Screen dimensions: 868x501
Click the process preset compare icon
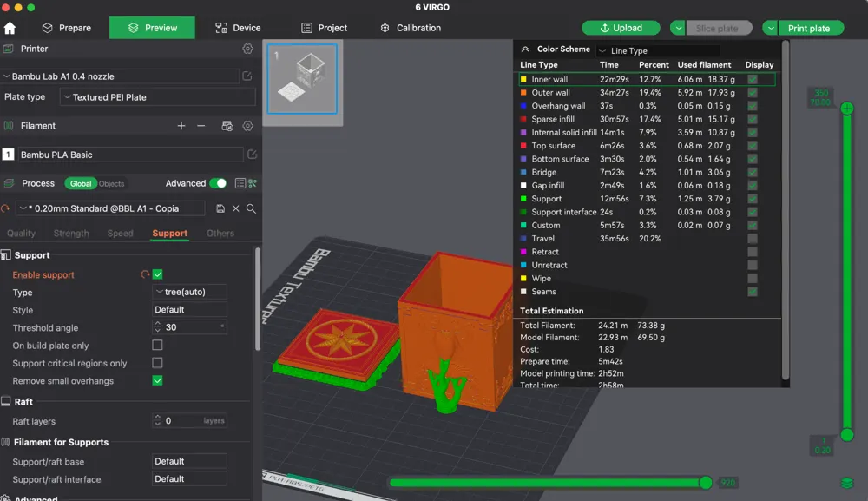pos(253,183)
